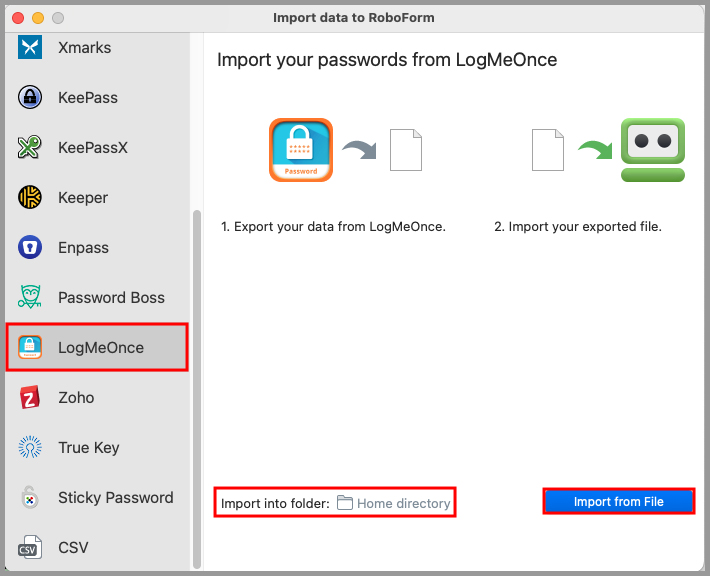Choose Sticky Password import source
Image resolution: width=710 pixels, height=576 pixels.
115,498
